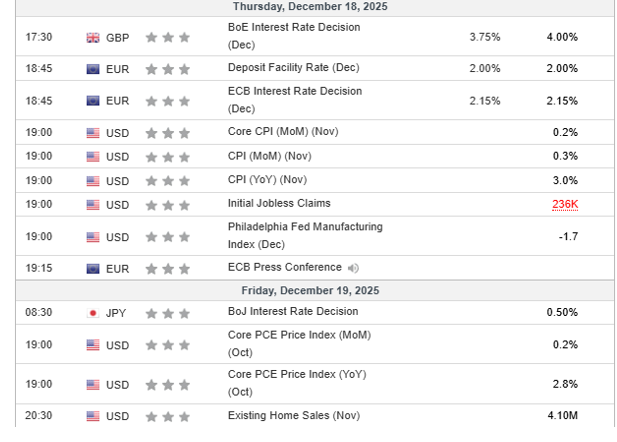617x442 pixels.
Task: Open Philadelphia Fed Manufacturing Index (Dec) event
Action: tap(305, 235)
